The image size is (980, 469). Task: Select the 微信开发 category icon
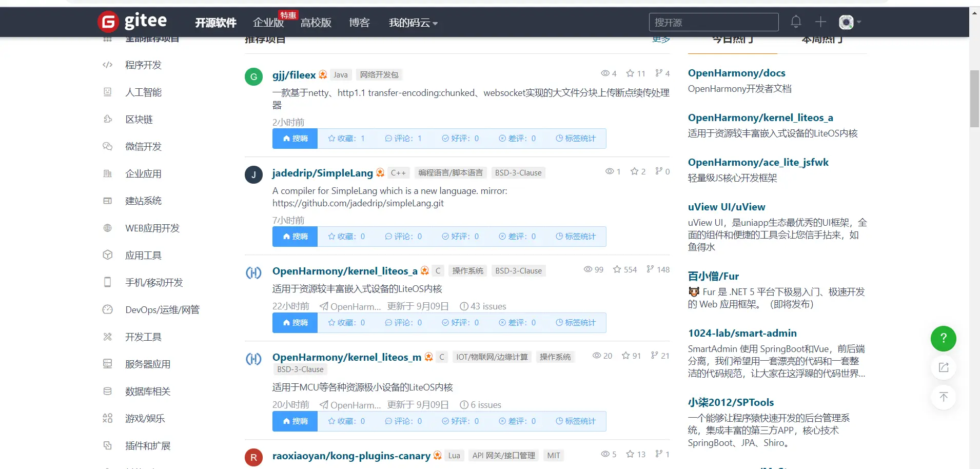click(x=107, y=146)
